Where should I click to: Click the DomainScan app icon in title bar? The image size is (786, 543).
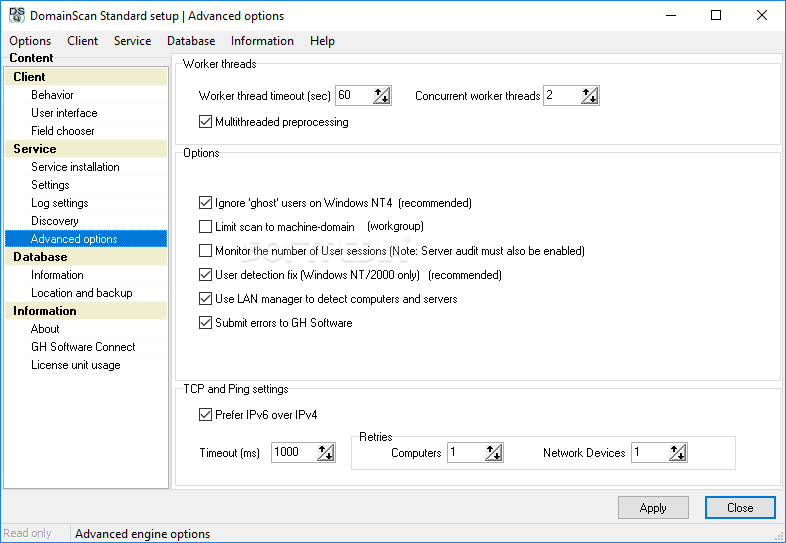coord(17,15)
